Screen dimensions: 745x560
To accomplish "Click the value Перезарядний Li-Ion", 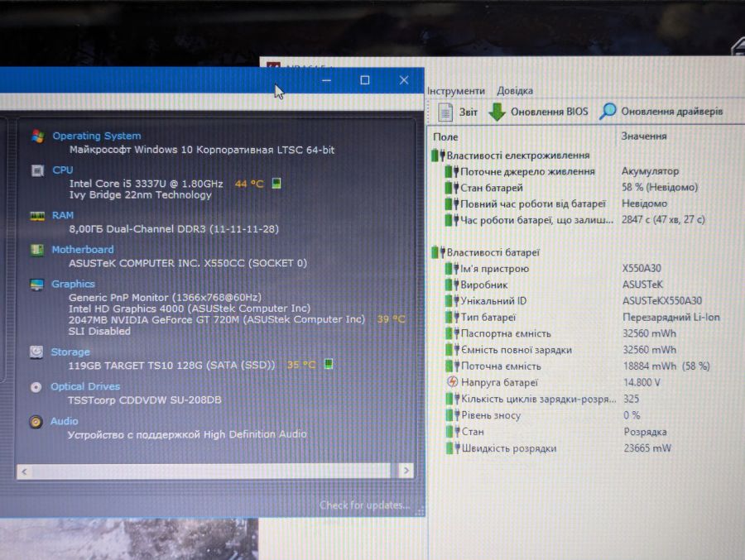I will click(670, 317).
